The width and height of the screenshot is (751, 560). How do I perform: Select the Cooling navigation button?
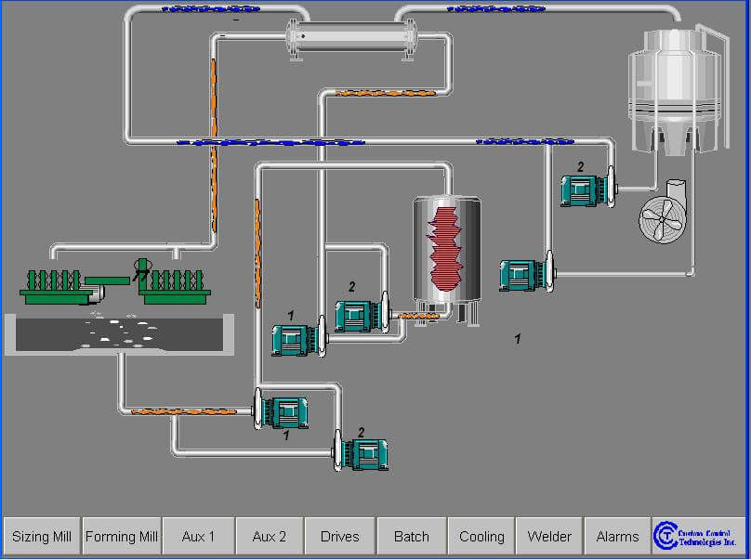481,536
